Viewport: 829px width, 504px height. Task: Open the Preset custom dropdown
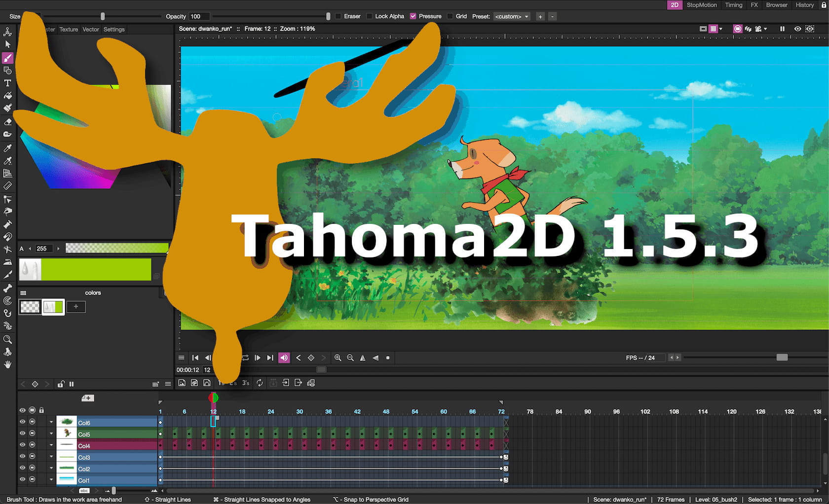point(512,16)
